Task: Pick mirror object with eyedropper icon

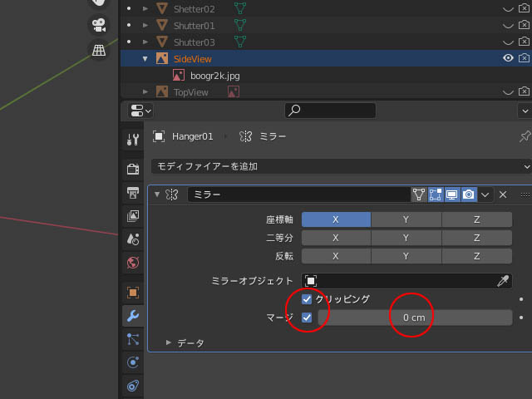Action: [x=502, y=281]
